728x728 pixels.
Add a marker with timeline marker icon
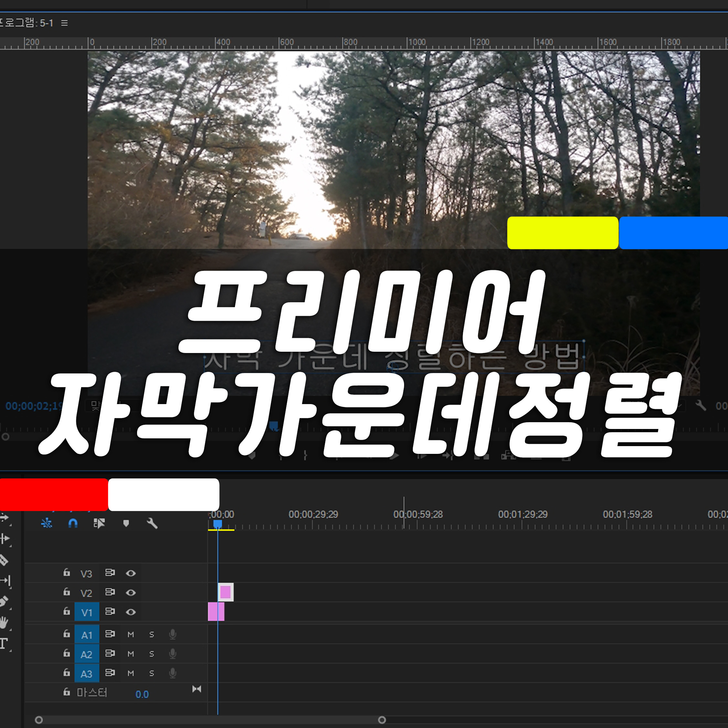pyautogui.click(x=126, y=523)
